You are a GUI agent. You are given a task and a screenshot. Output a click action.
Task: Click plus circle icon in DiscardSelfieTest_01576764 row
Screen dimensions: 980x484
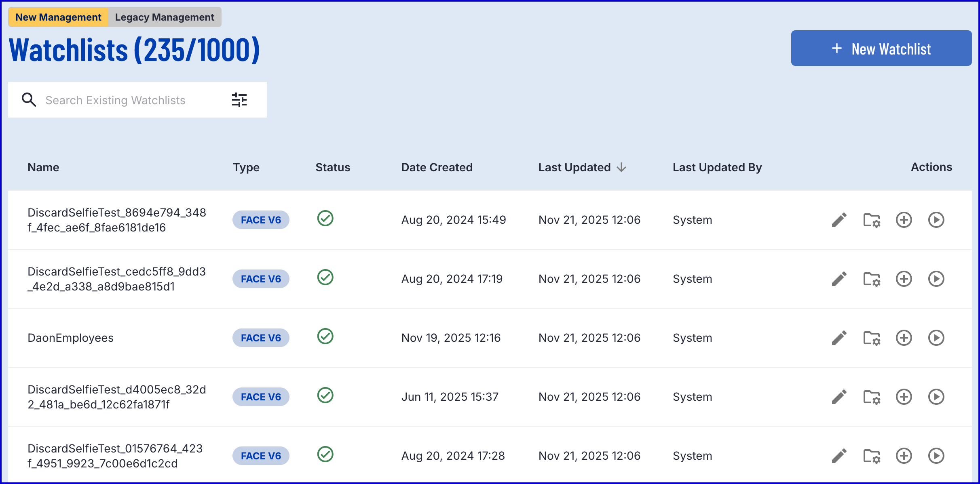904,456
